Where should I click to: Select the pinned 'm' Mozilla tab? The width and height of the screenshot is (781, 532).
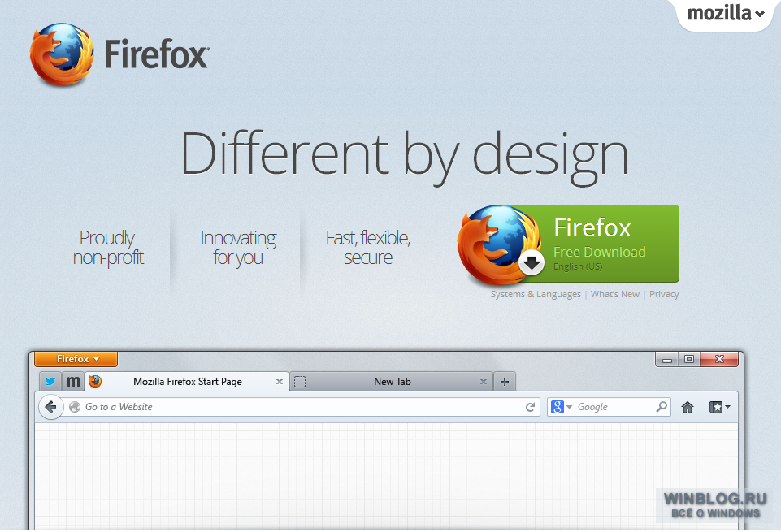coord(73,382)
